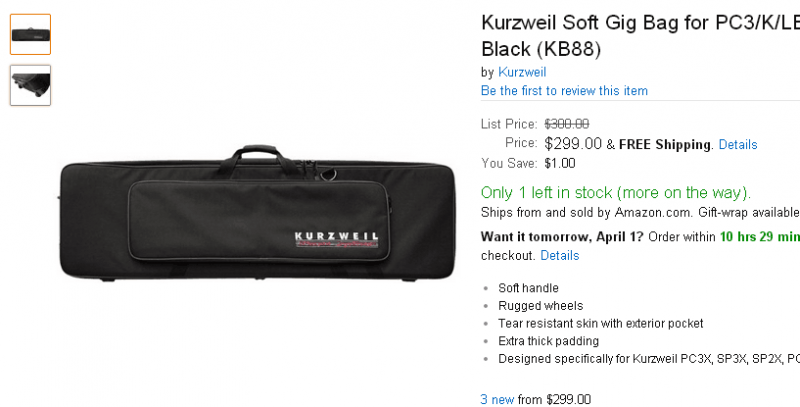The height and width of the screenshot is (407, 800).
Task: Select the wheels close-up thumbnail
Action: pos(31,85)
